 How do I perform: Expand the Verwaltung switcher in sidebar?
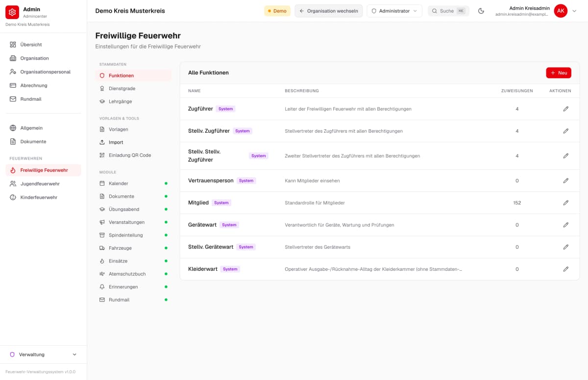tap(43, 355)
